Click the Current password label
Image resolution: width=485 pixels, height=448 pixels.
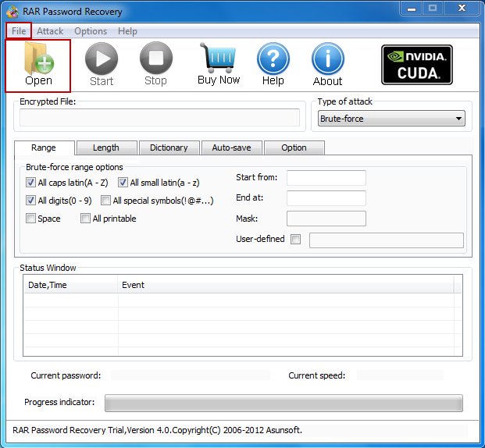tap(66, 375)
